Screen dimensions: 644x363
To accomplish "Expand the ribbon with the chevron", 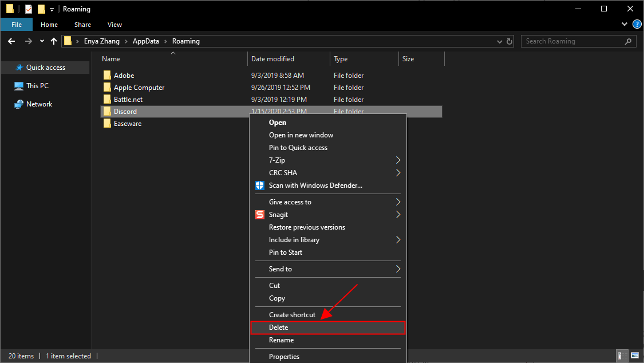I will pos(625,25).
